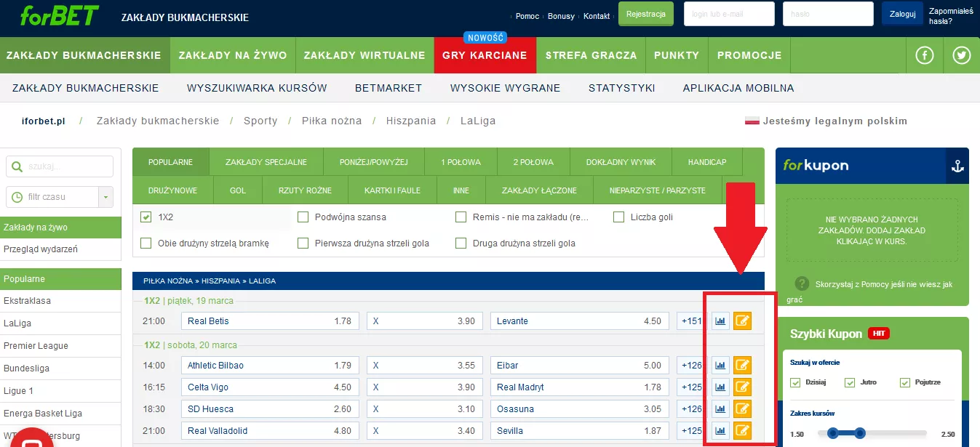
Task: Click the clock icon in filtr czasu
Action: click(x=17, y=197)
